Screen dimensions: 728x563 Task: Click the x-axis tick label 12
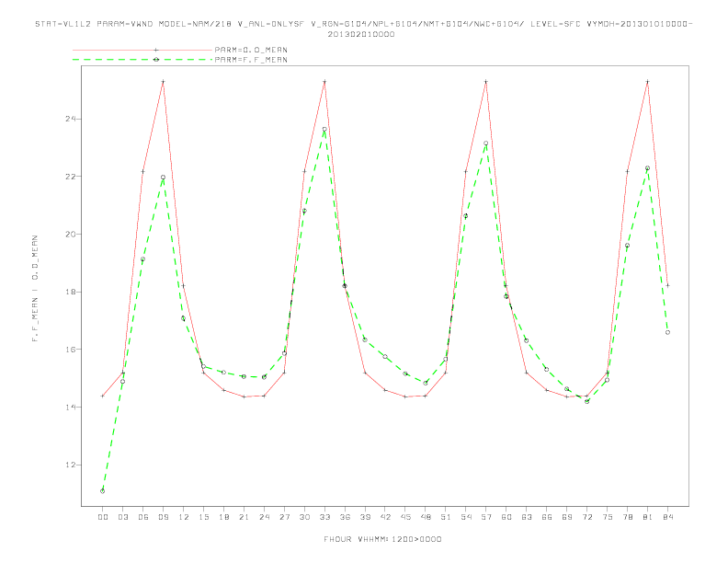(184, 517)
